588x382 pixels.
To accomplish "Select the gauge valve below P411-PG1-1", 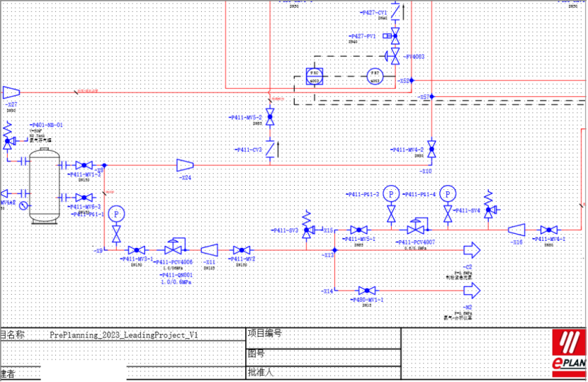I will 116,234.
